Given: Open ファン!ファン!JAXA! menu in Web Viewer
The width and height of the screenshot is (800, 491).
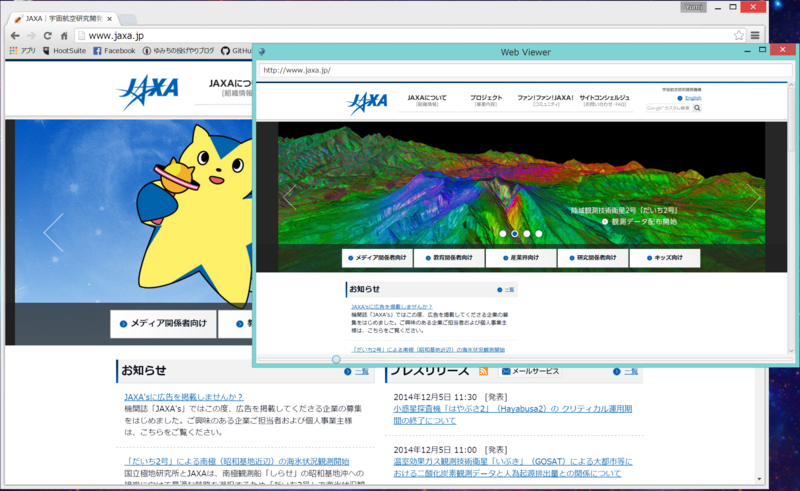Looking at the screenshot, I should (545, 100).
